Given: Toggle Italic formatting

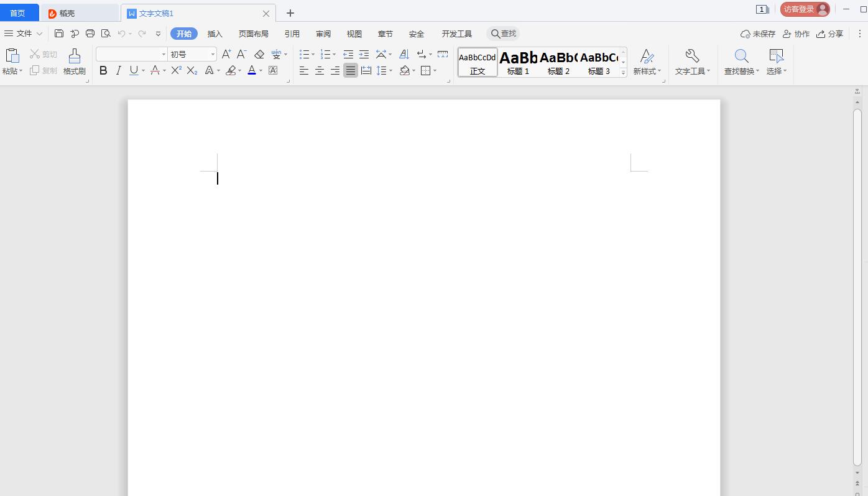Looking at the screenshot, I should (118, 71).
